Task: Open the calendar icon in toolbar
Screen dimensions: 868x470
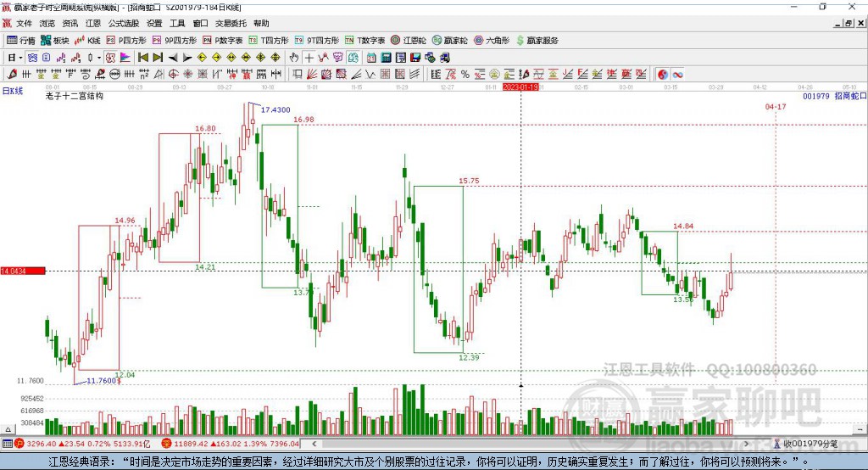Action: click(371, 58)
